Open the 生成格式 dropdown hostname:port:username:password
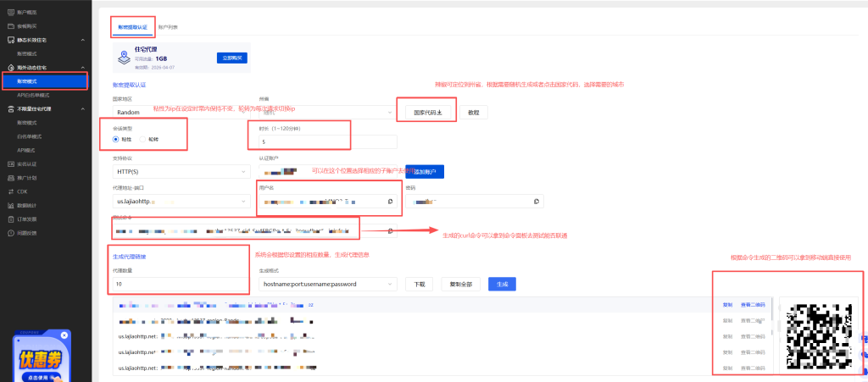 tap(328, 284)
